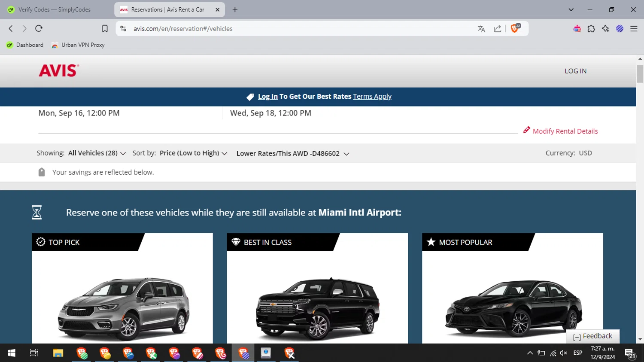
Task: Switch to the Verify Codes SimplyCodes tab
Action: (56, 9)
